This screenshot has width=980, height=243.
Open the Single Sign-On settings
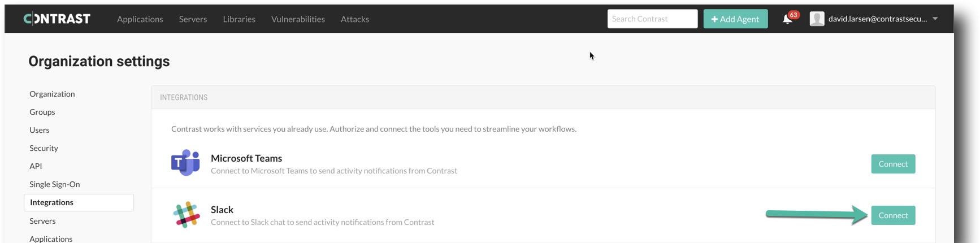click(55, 184)
